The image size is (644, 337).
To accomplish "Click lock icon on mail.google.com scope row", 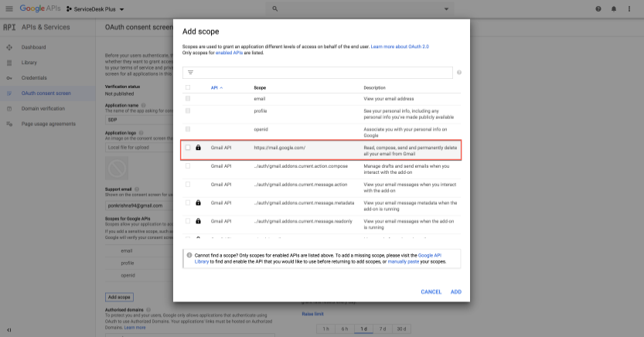I will coord(199,147).
